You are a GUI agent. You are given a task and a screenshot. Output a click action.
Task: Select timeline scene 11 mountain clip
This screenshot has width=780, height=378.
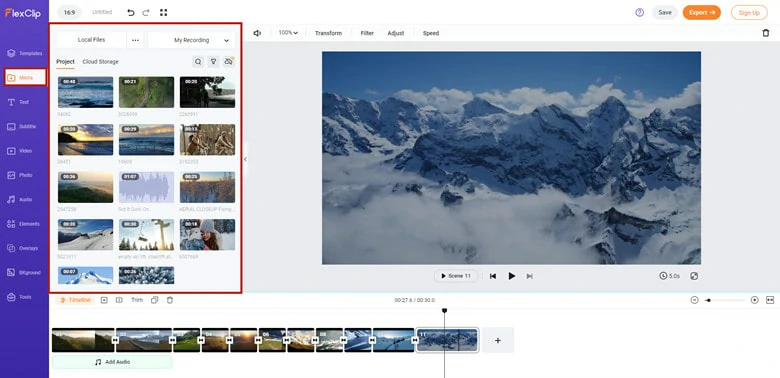[x=447, y=340]
